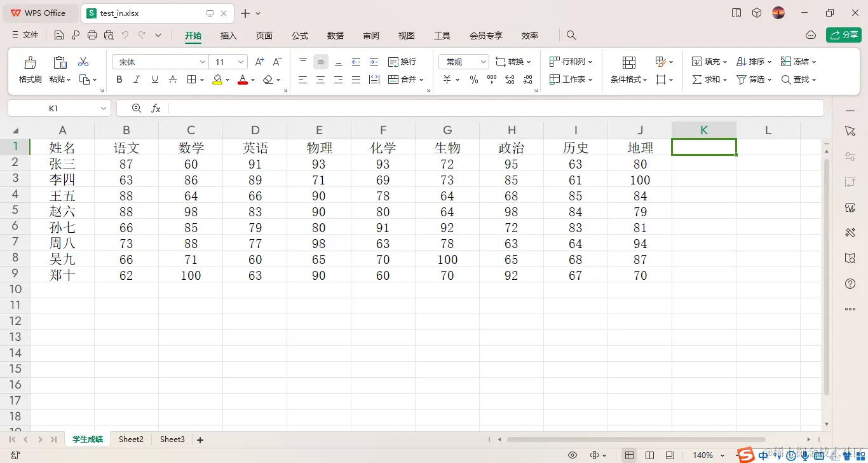Cut the selection using scissors icon
Screen dimensions: 868x463
pyautogui.click(x=82, y=61)
